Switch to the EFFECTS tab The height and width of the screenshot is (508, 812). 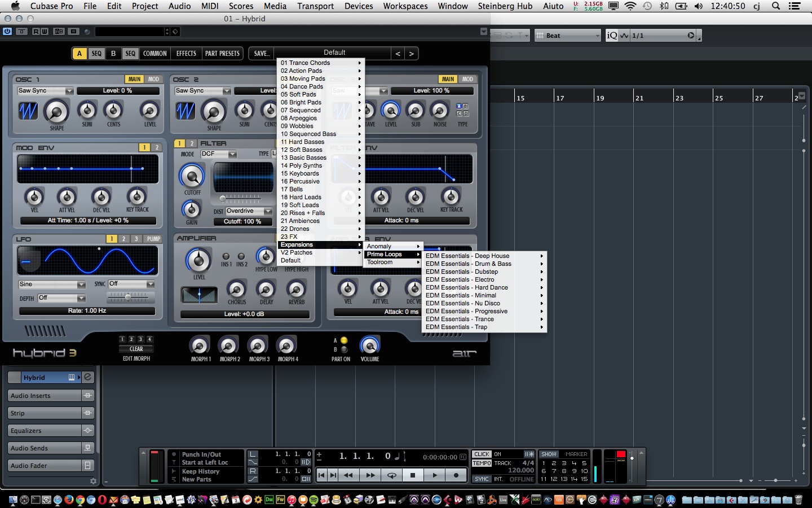pyautogui.click(x=186, y=54)
